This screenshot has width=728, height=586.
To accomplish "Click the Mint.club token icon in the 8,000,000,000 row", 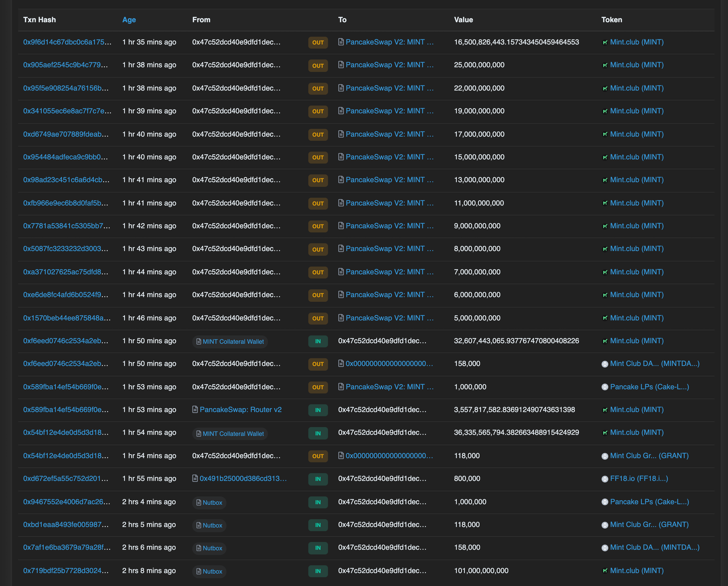I will pyautogui.click(x=605, y=249).
